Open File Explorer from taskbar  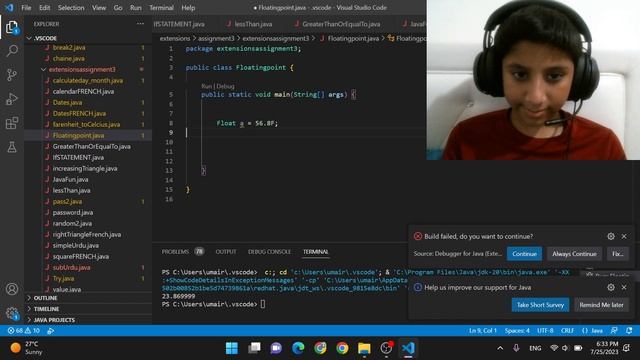click(364, 348)
